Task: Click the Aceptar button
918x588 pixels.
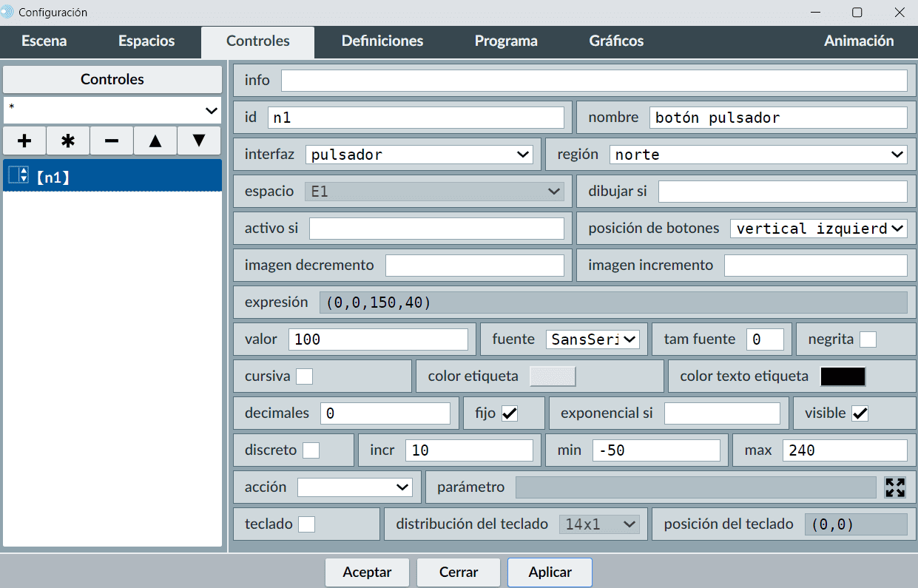Action: coord(367,572)
